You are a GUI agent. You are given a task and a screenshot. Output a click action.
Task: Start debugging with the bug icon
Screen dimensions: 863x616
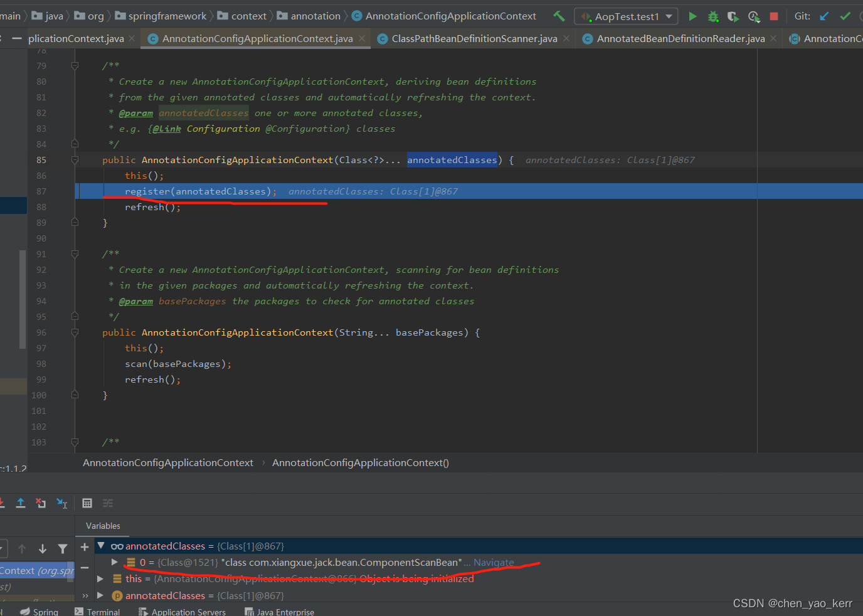pos(713,16)
